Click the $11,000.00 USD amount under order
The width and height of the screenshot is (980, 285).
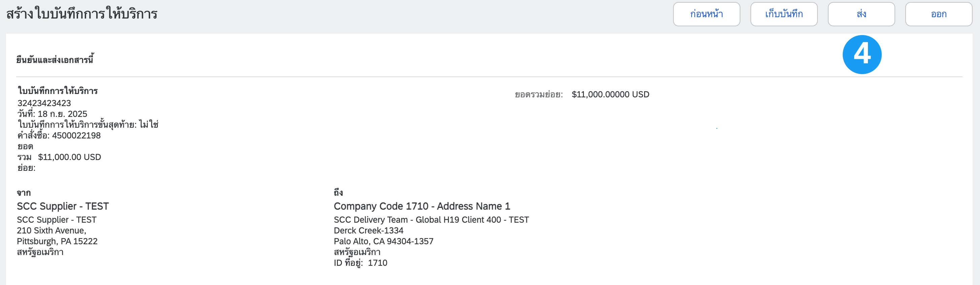(x=69, y=157)
